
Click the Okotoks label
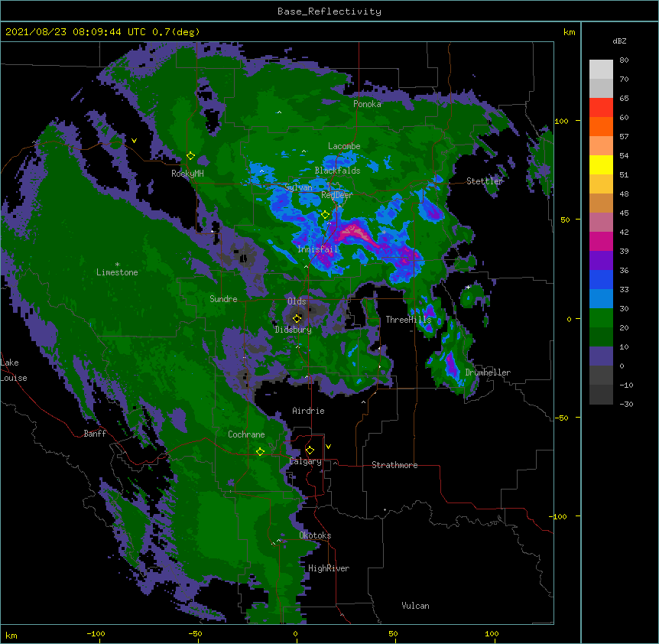[x=315, y=535]
